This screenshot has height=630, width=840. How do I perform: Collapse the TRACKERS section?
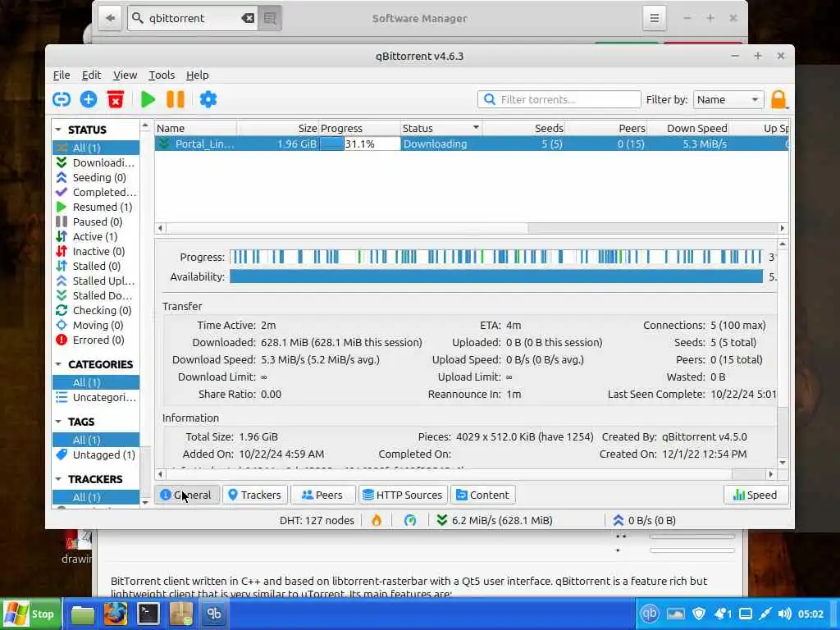[x=58, y=479]
